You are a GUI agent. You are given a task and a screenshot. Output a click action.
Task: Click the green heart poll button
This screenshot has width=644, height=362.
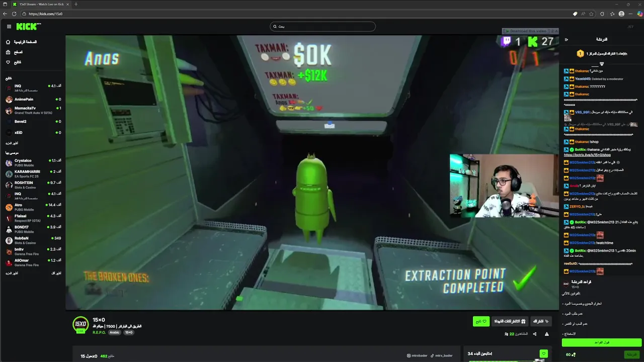point(543,353)
